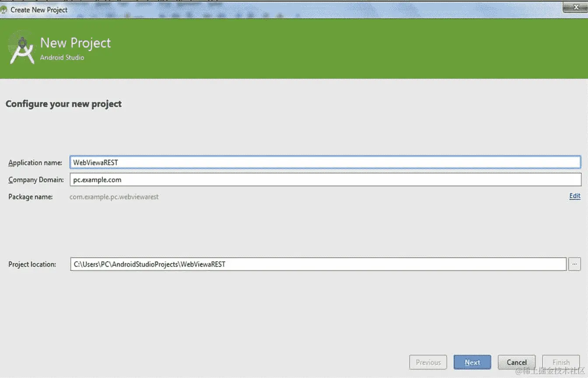Click the disabled Finish button
The width and height of the screenshot is (588, 378).
pos(561,362)
